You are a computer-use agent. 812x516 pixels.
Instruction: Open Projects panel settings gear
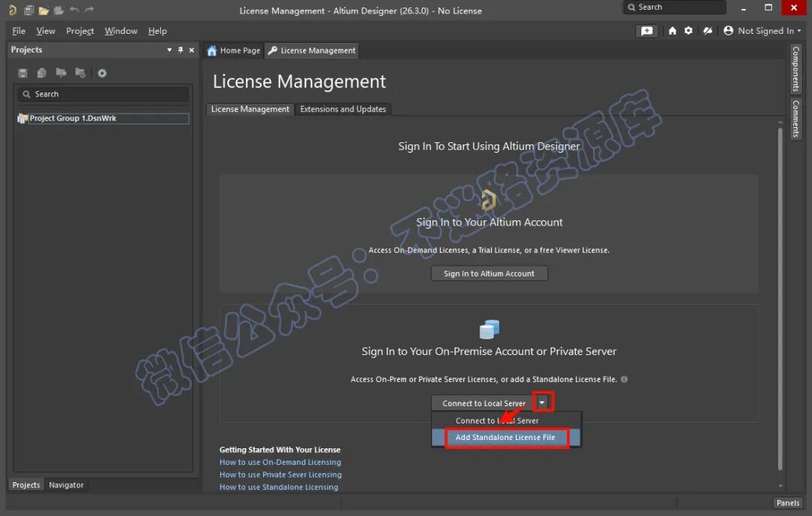tap(102, 73)
